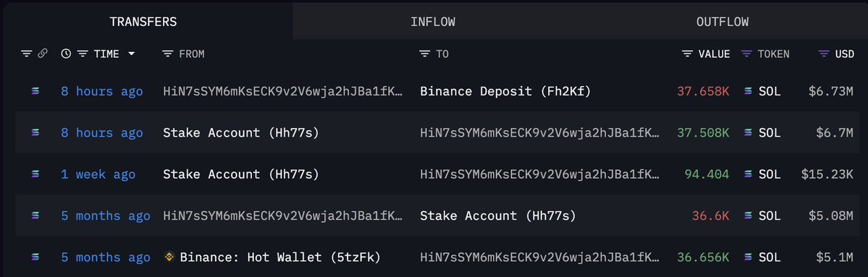Click the Solana icon on the 1 week ago row
This screenshot has width=868, height=277.
[36, 174]
